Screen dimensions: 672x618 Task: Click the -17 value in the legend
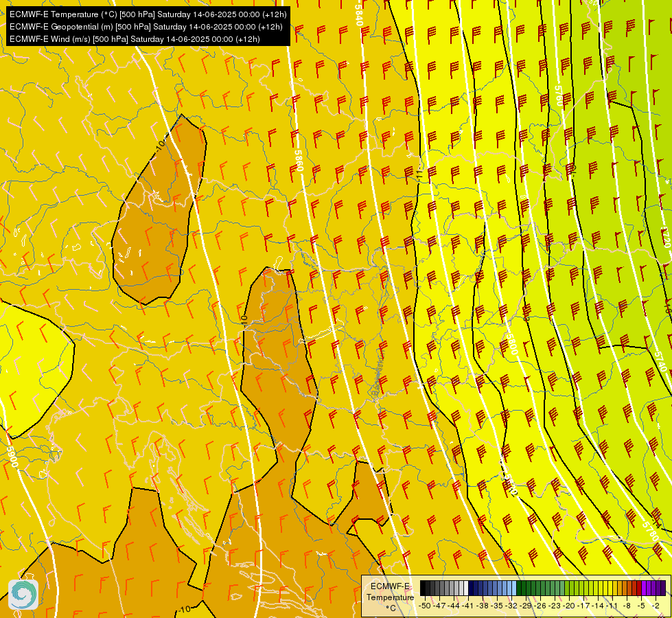583,606
